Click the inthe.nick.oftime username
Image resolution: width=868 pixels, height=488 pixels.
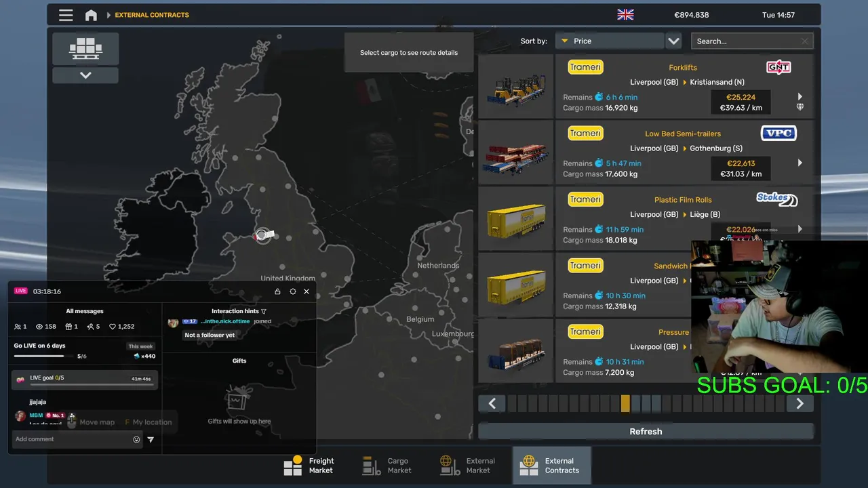pyautogui.click(x=225, y=321)
